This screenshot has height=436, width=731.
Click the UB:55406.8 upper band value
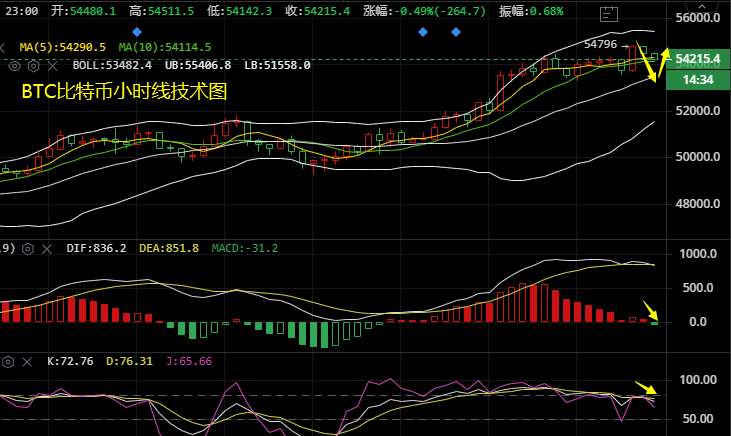198,65
